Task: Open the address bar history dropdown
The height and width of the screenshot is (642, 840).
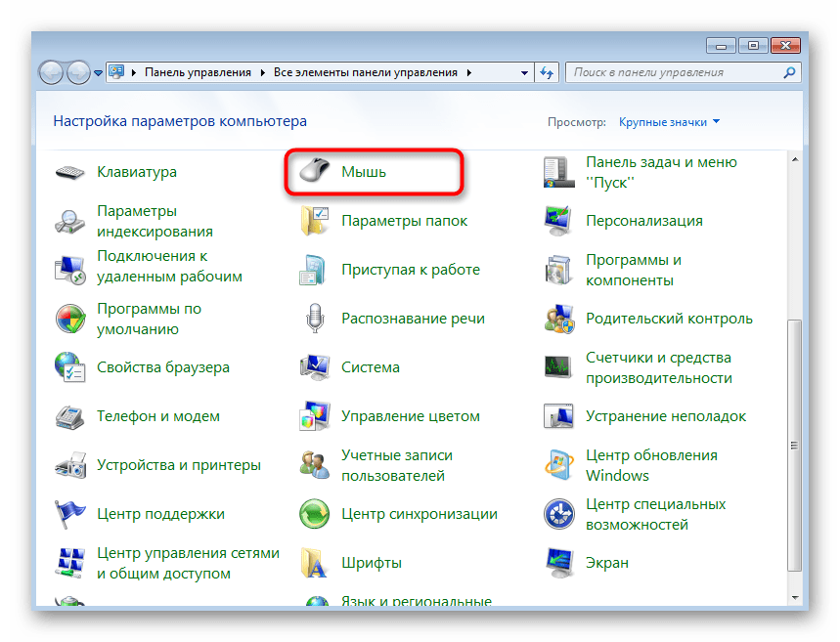Action: tap(523, 72)
